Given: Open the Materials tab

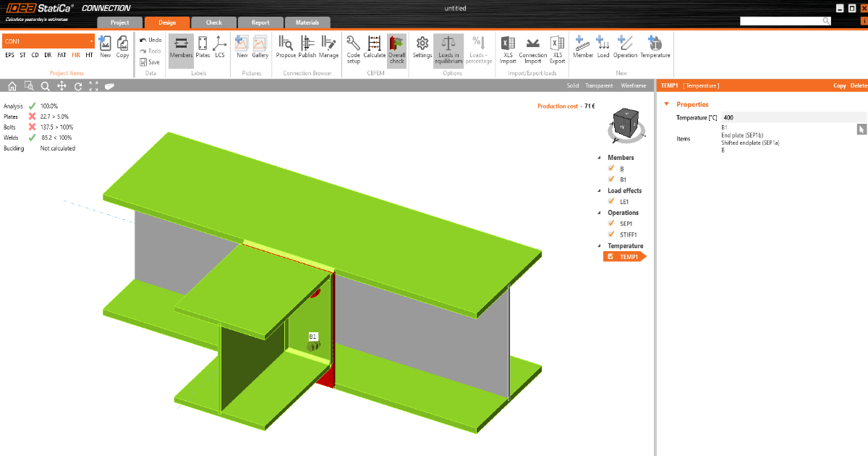Looking at the screenshot, I should tap(307, 22).
